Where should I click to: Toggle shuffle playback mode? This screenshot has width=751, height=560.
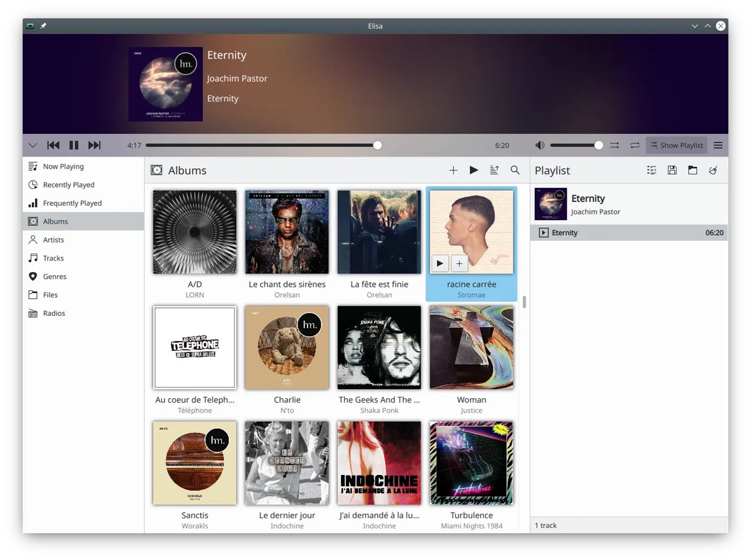pos(615,145)
